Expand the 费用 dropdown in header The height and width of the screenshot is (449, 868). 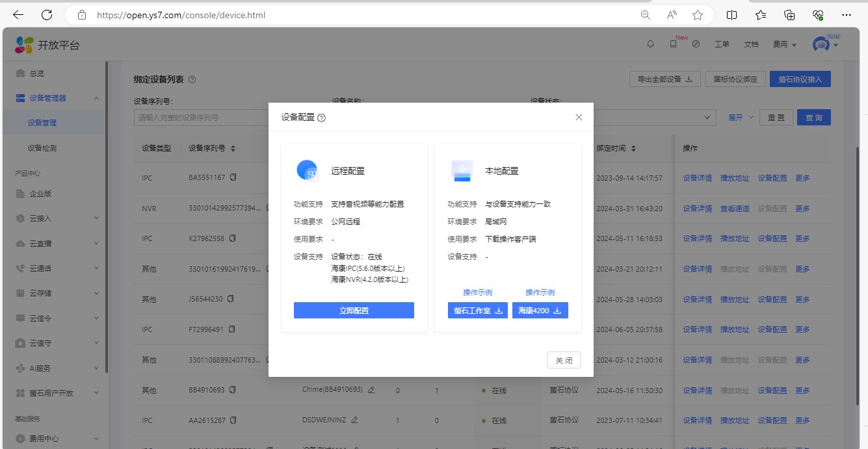click(785, 44)
